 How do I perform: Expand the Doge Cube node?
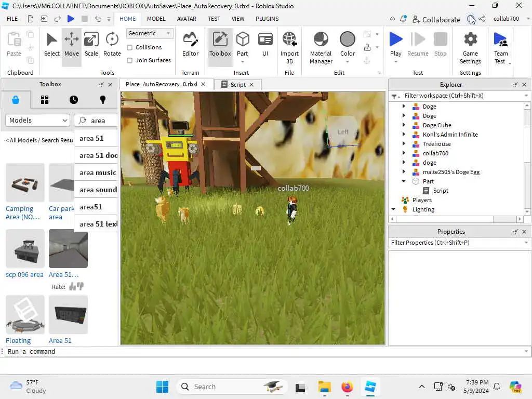pos(404,125)
